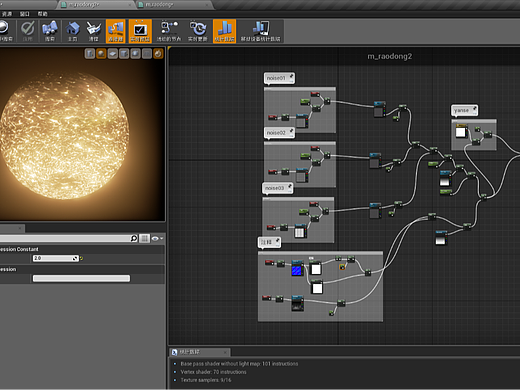Click the magnifier icon in details search
The width and height of the screenshot is (520, 390).
pyautogui.click(x=134, y=238)
